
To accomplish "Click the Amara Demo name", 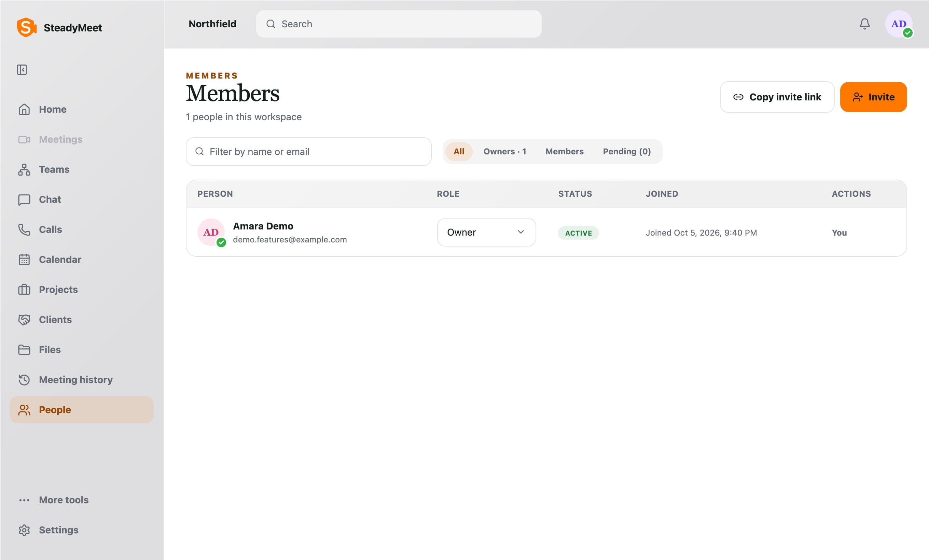I will (x=263, y=226).
